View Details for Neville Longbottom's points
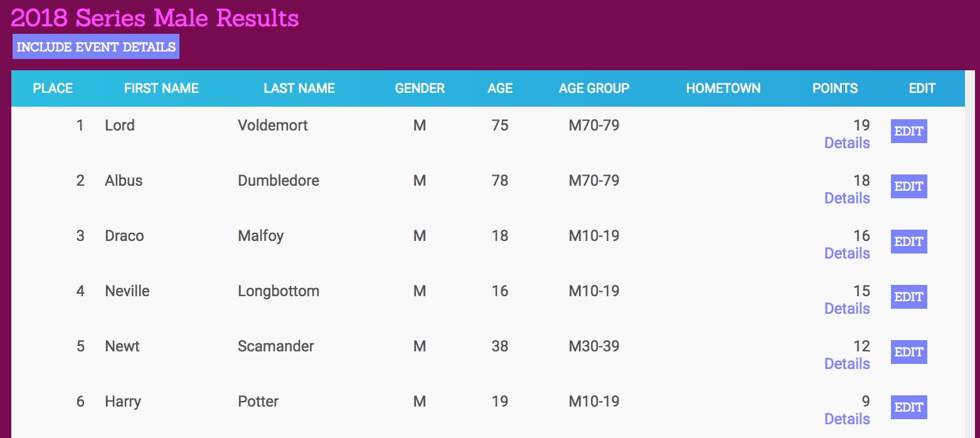Viewport: 980px width, 438px height. coord(847,309)
